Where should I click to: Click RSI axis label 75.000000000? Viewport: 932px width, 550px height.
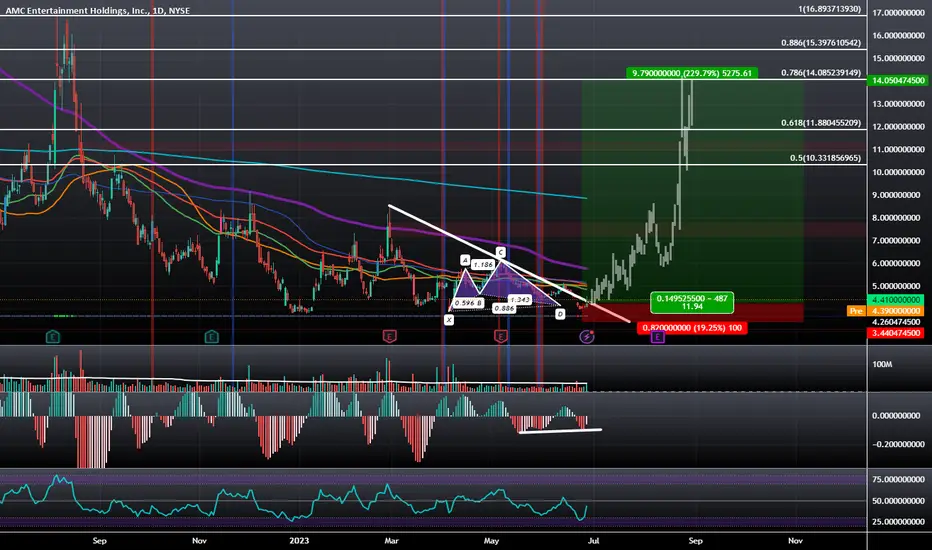click(x=898, y=479)
